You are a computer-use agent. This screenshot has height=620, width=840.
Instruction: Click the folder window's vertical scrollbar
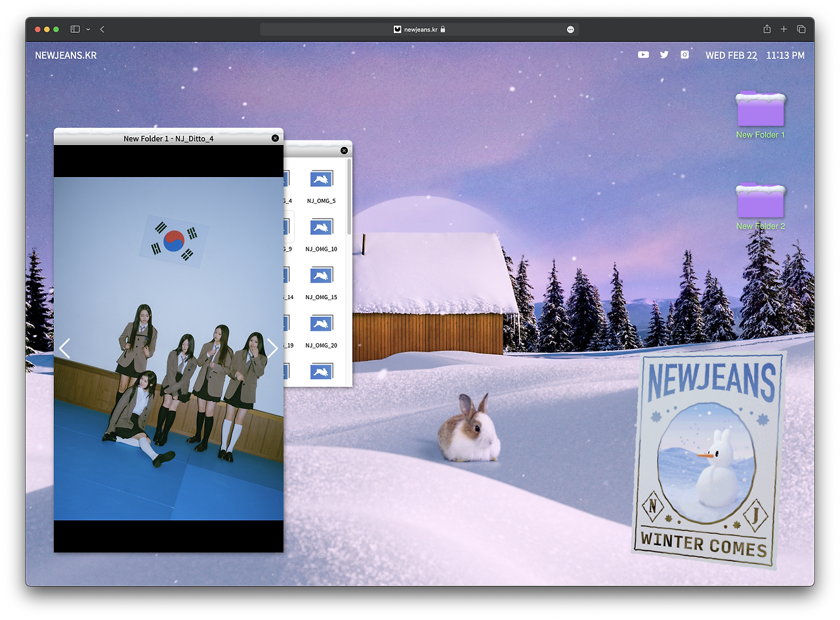tap(349, 197)
